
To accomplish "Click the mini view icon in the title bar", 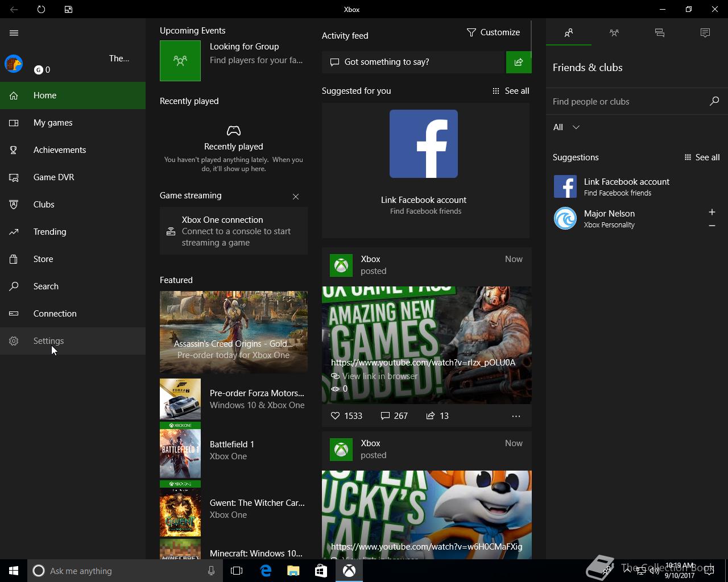I will click(x=68, y=9).
